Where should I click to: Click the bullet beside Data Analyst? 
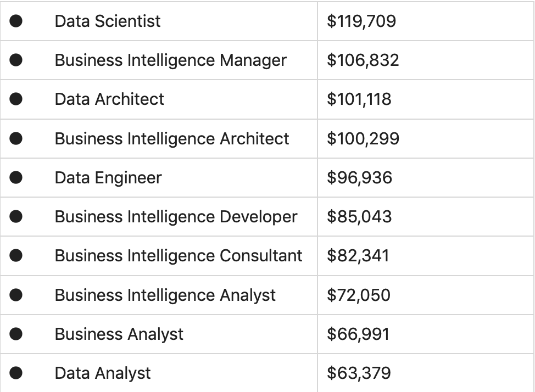point(16,373)
